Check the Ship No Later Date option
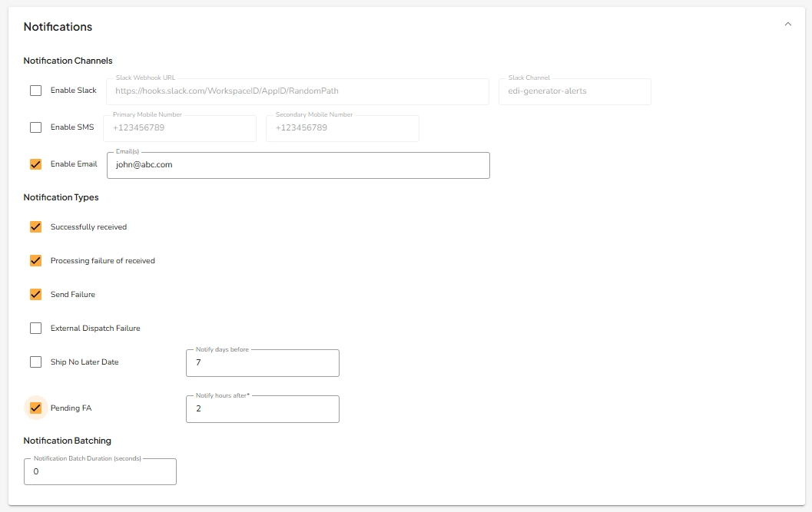Viewport: 812px width, 512px height. click(35, 362)
